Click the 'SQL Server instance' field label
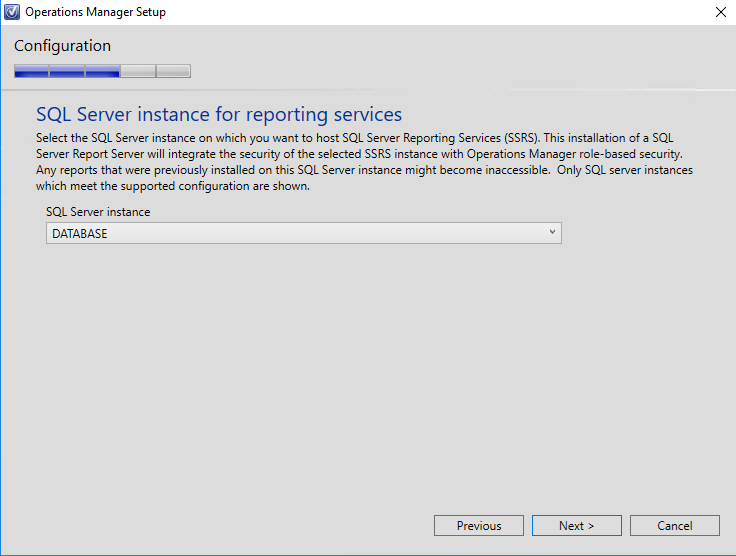The height and width of the screenshot is (556, 736). (98, 212)
